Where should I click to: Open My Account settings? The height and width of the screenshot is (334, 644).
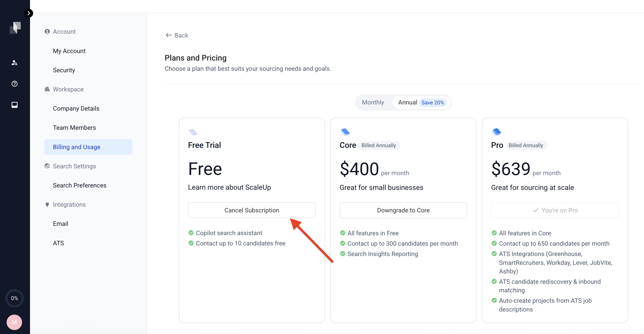(x=69, y=51)
